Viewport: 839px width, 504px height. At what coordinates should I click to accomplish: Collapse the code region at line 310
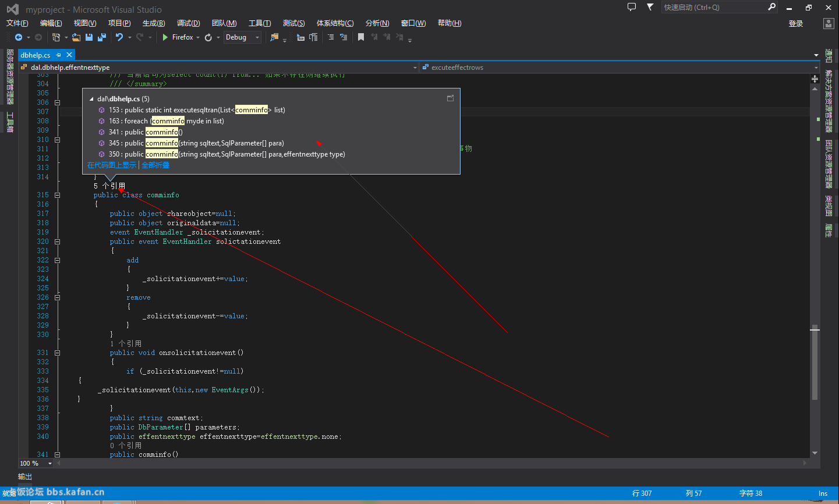click(x=57, y=140)
